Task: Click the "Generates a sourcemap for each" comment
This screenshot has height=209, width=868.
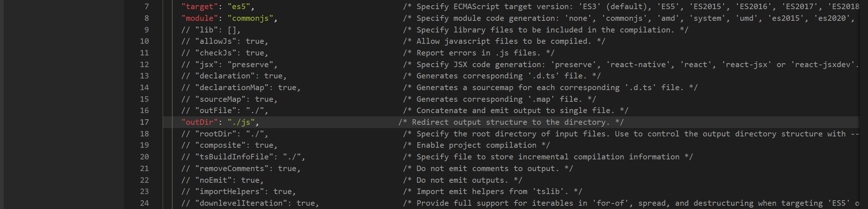Action: pos(550,88)
